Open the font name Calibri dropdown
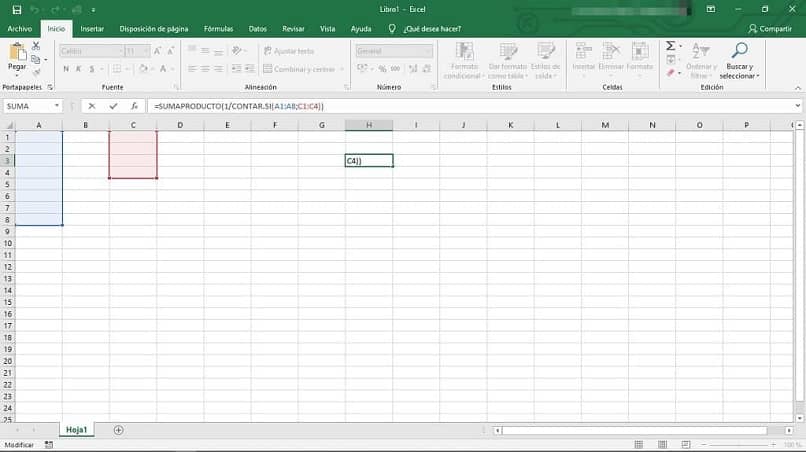 coord(121,51)
